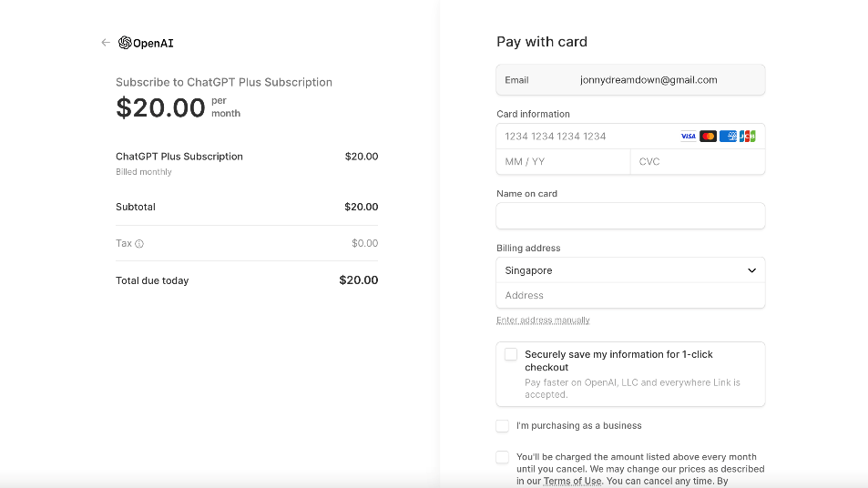Image resolution: width=868 pixels, height=488 pixels.
Task: Click the Visa card icon
Action: [688, 137]
